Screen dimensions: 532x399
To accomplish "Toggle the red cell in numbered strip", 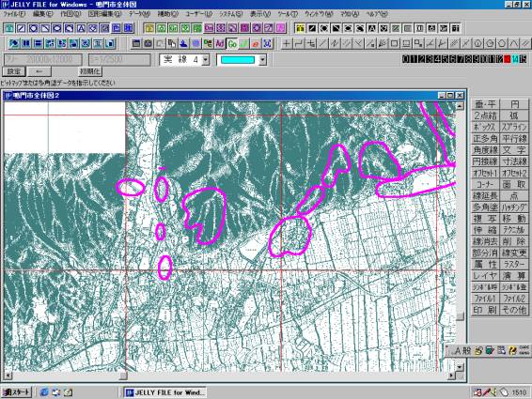I will (x=507, y=59).
